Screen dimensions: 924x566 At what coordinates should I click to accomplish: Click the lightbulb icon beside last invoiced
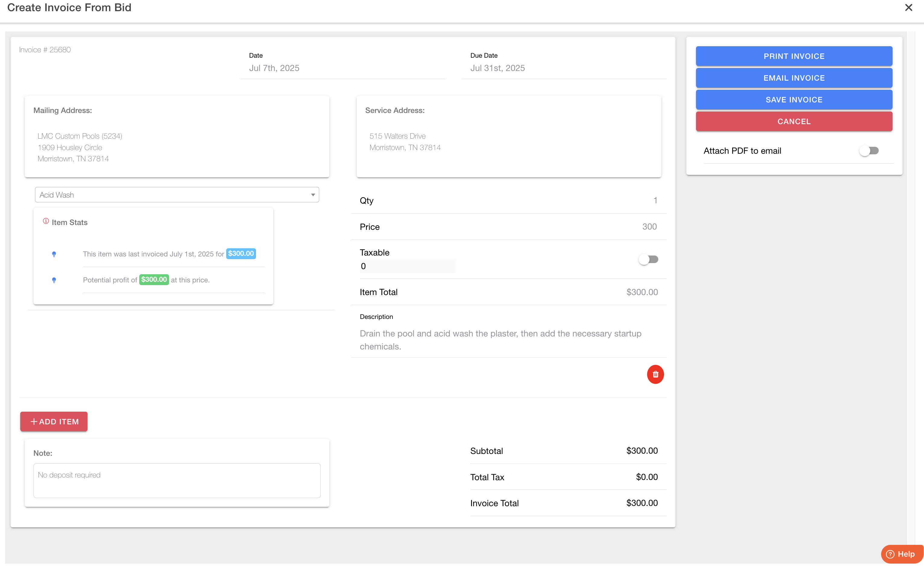54,254
